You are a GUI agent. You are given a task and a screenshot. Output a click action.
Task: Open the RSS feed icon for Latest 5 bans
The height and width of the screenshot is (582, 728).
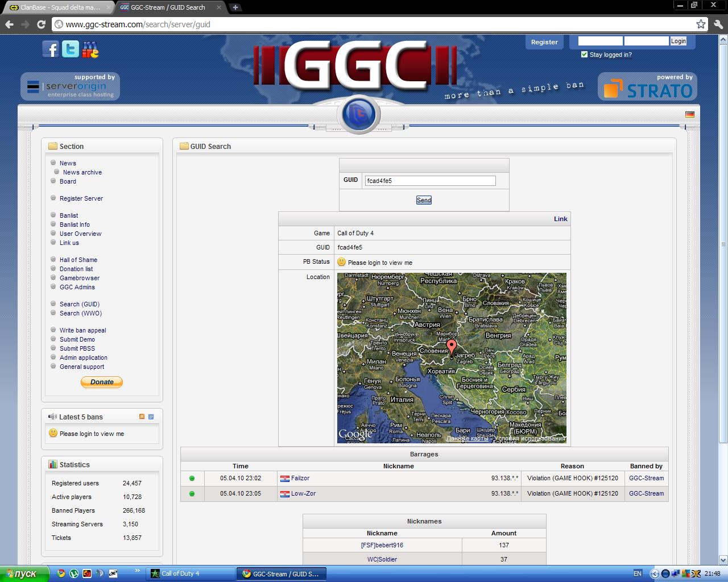(x=142, y=417)
